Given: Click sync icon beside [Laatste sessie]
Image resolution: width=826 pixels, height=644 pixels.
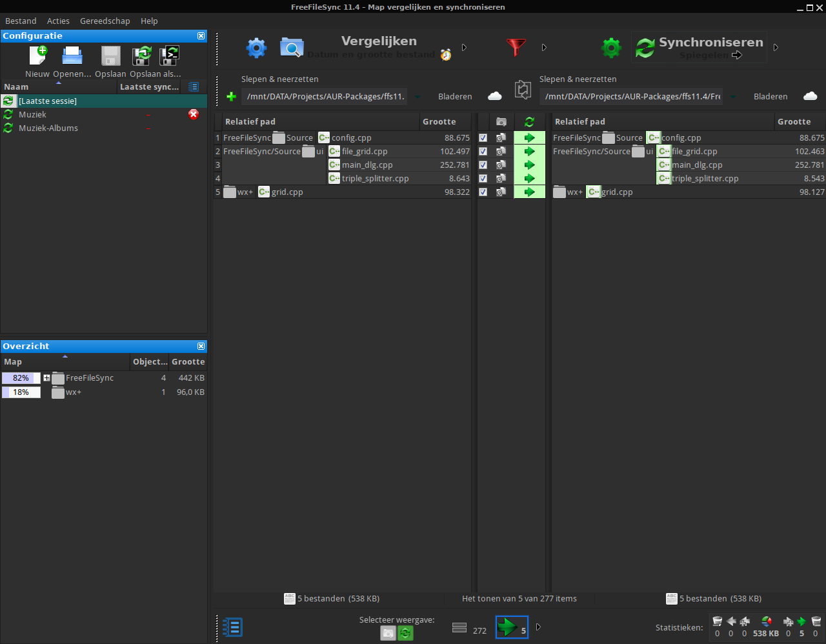Looking at the screenshot, I should tap(8, 101).
